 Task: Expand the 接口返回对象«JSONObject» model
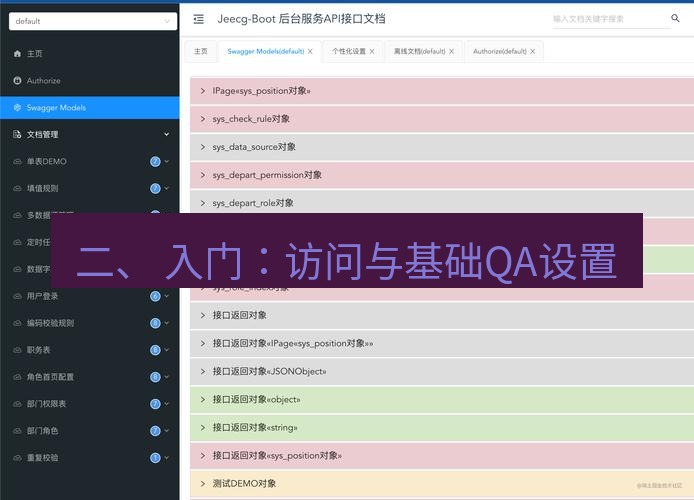pos(442,371)
